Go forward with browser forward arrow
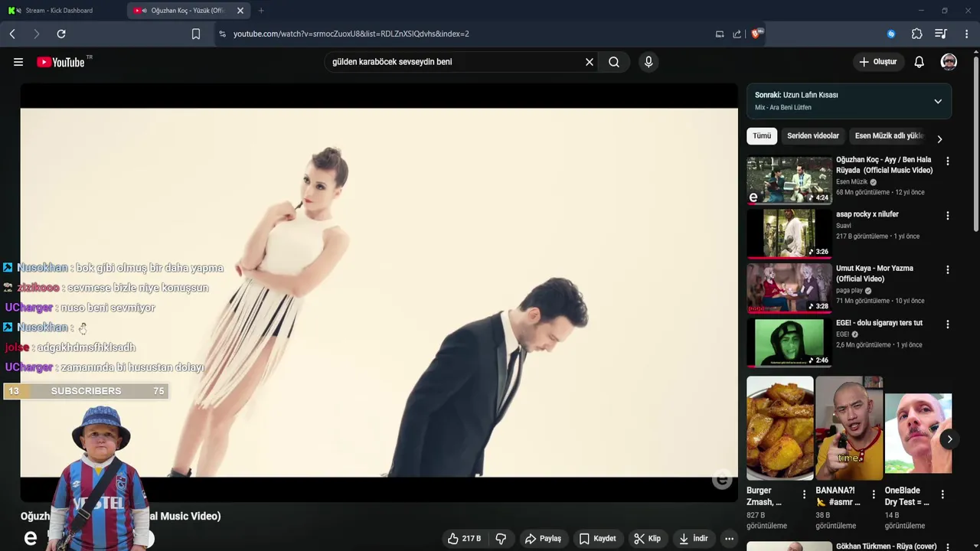Viewport: 980px width, 551px height. (36, 34)
